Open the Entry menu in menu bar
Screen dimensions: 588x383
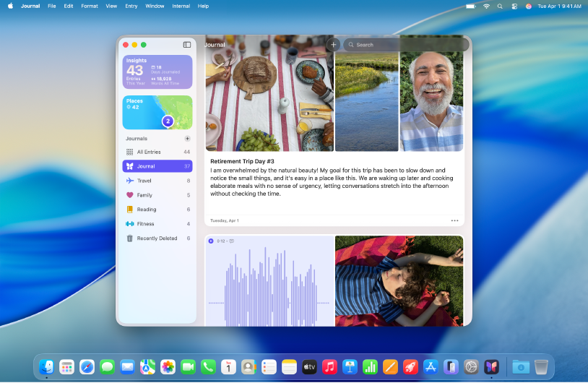pos(131,6)
